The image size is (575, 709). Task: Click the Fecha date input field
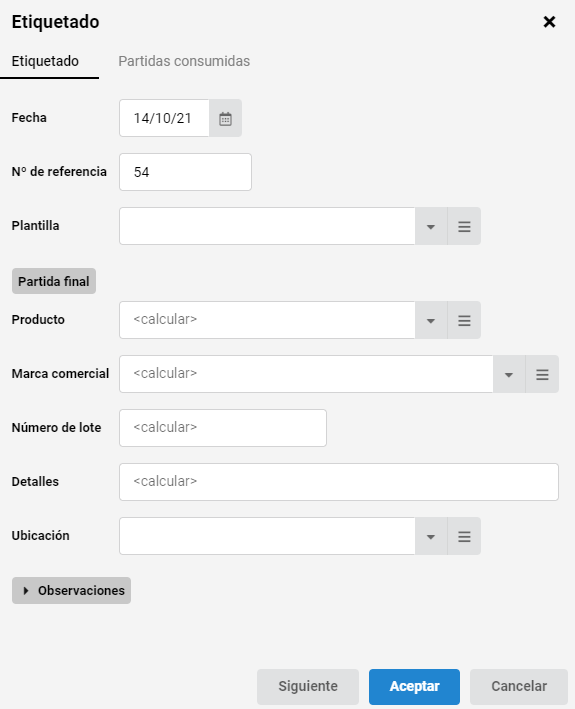pos(164,118)
